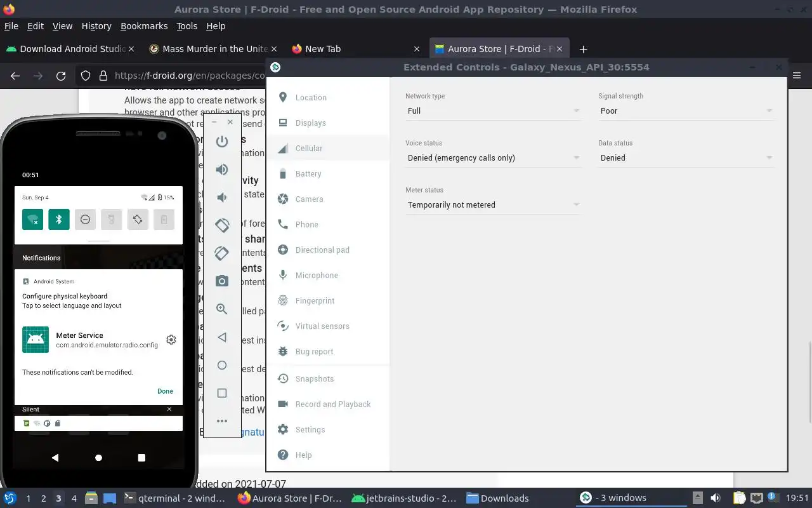Click the emulator volume up button
812x508 pixels.
tap(222, 170)
